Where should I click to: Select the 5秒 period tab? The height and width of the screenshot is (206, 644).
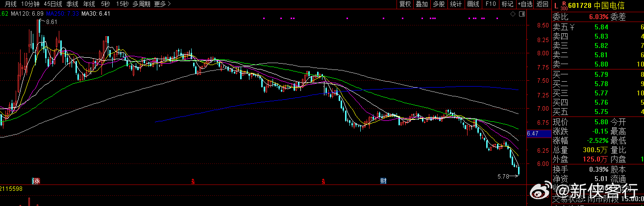click(x=105, y=4)
